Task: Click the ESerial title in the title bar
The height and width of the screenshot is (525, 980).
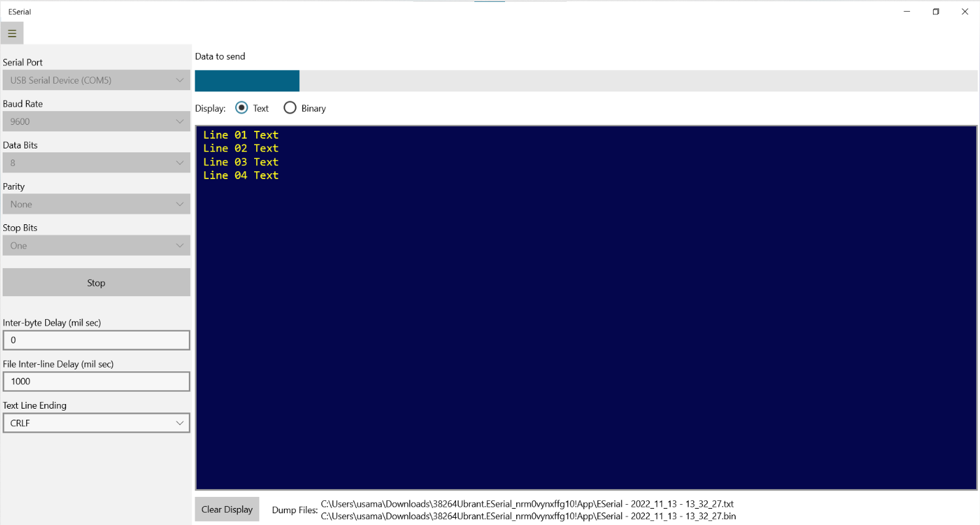Action: (x=19, y=11)
